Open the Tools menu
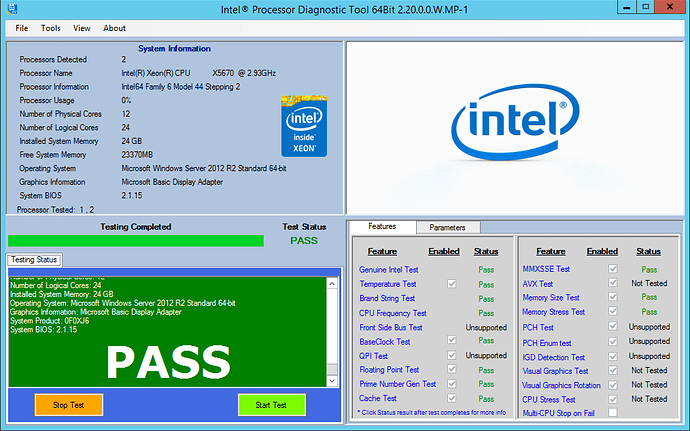Screen dimensions: 690x431 [x=51, y=28]
